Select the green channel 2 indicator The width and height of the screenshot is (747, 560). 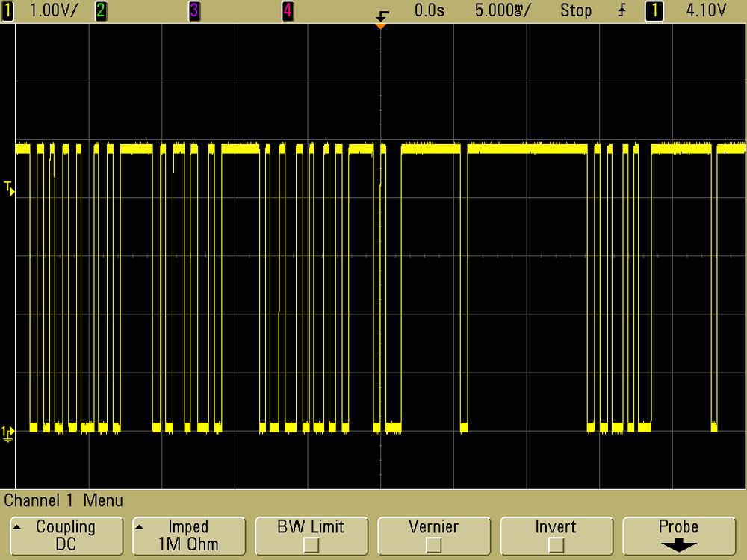[100, 10]
